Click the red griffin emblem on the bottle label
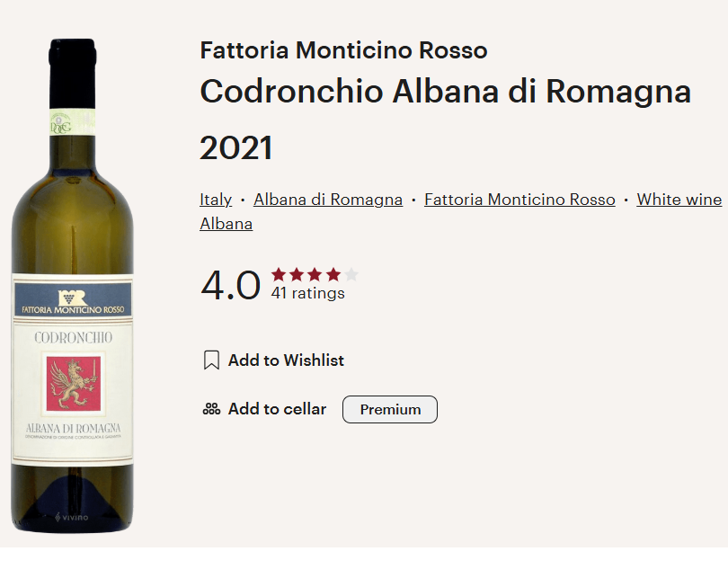The image size is (728, 587). (72, 385)
